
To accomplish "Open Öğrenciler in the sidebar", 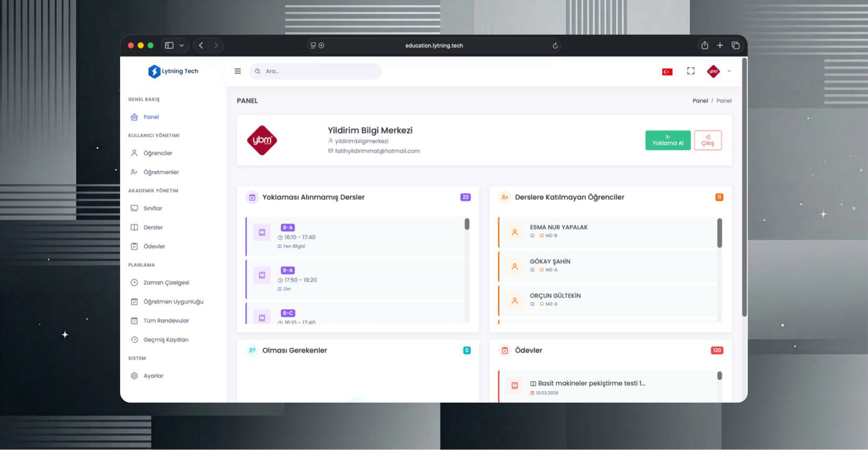I will [x=157, y=153].
